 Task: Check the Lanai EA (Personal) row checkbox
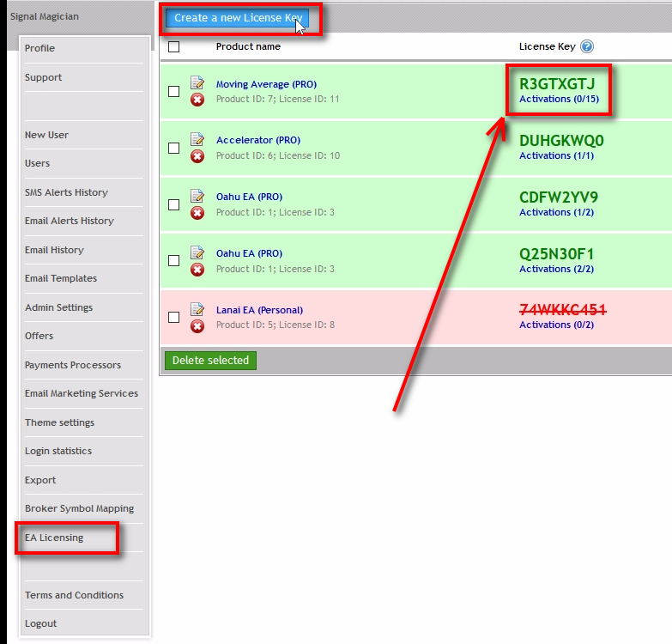tap(174, 318)
